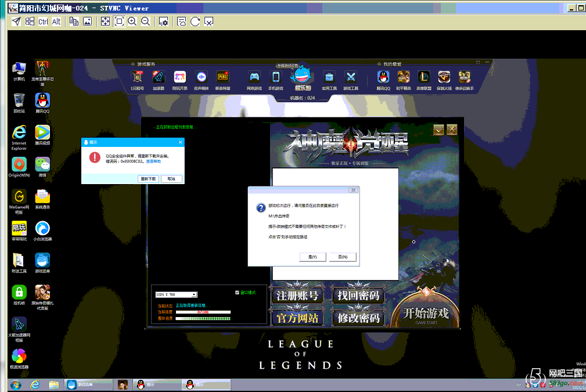
Task: Click the picture screenshot icon in VNC toolbar
Action: [88, 21]
